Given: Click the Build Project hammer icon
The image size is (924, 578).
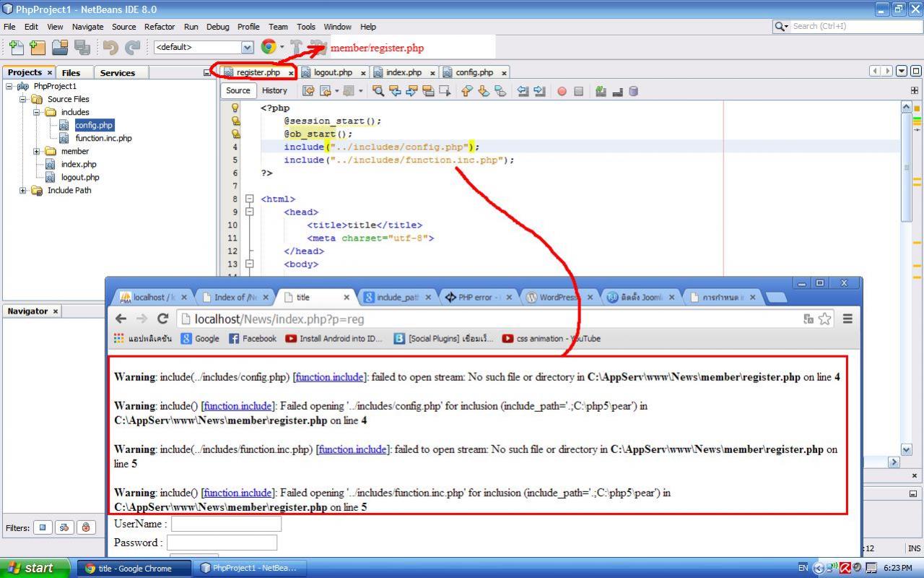Looking at the screenshot, I should point(297,47).
